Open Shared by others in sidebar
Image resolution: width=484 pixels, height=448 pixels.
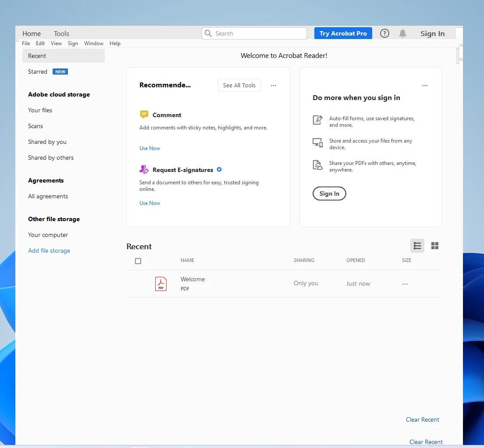click(51, 158)
